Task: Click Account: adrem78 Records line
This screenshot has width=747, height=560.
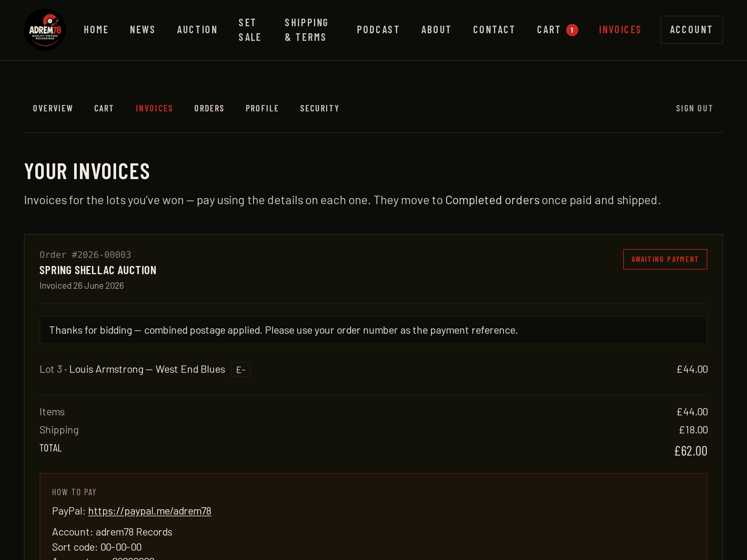Action: 112,532
